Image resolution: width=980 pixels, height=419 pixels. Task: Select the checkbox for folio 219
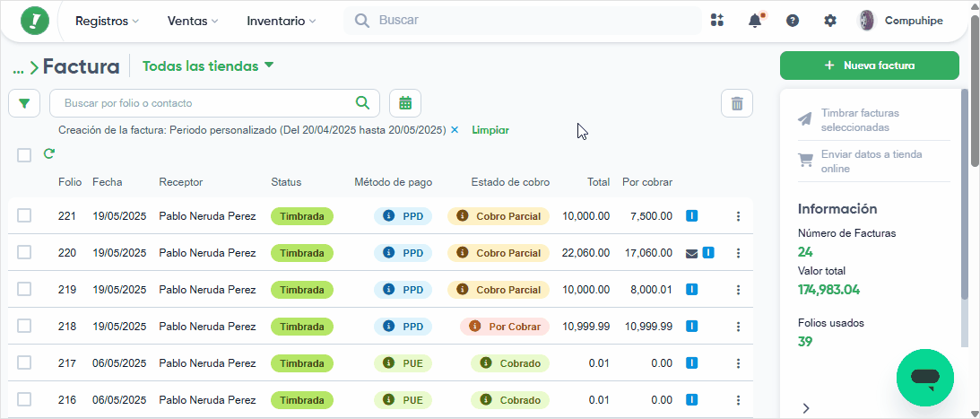(x=23, y=290)
